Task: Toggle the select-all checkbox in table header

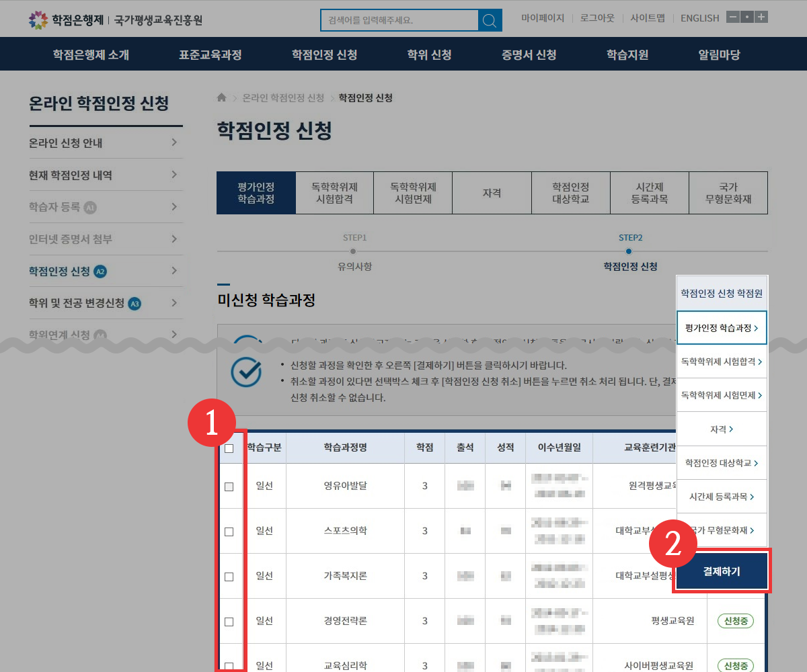Action: pyautogui.click(x=229, y=449)
